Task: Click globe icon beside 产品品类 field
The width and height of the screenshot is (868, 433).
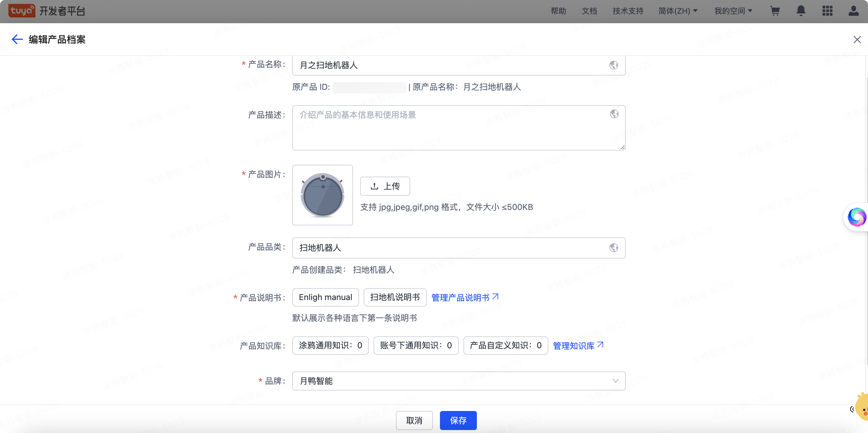Action: coord(613,247)
